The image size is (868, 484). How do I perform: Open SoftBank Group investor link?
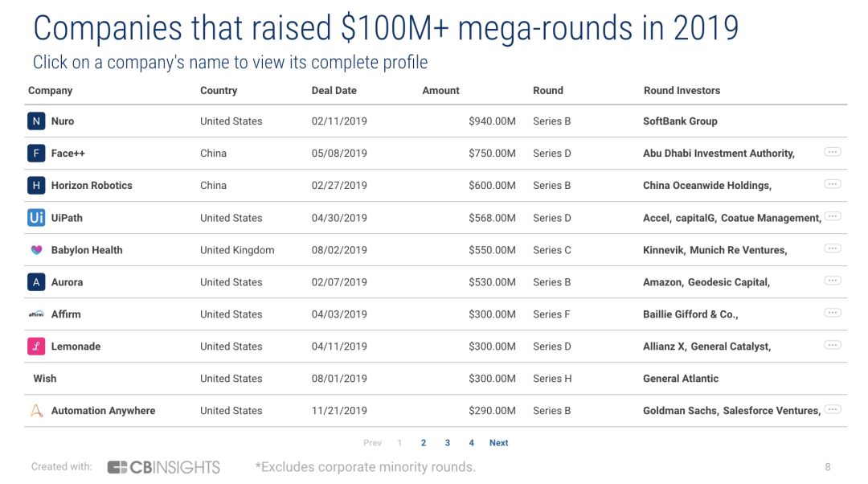[x=680, y=121]
